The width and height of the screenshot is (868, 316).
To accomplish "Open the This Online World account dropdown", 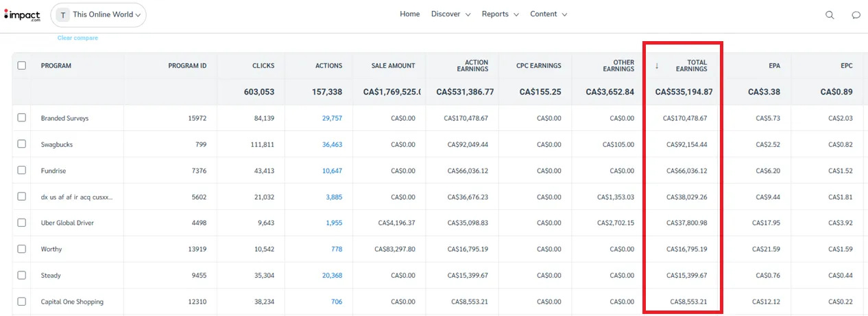I will pyautogui.click(x=99, y=14).
